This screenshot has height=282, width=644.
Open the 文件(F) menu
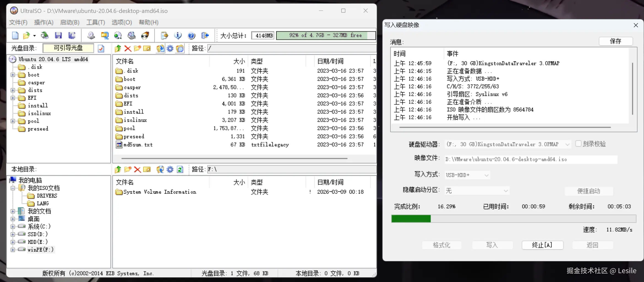click(18, 22)
